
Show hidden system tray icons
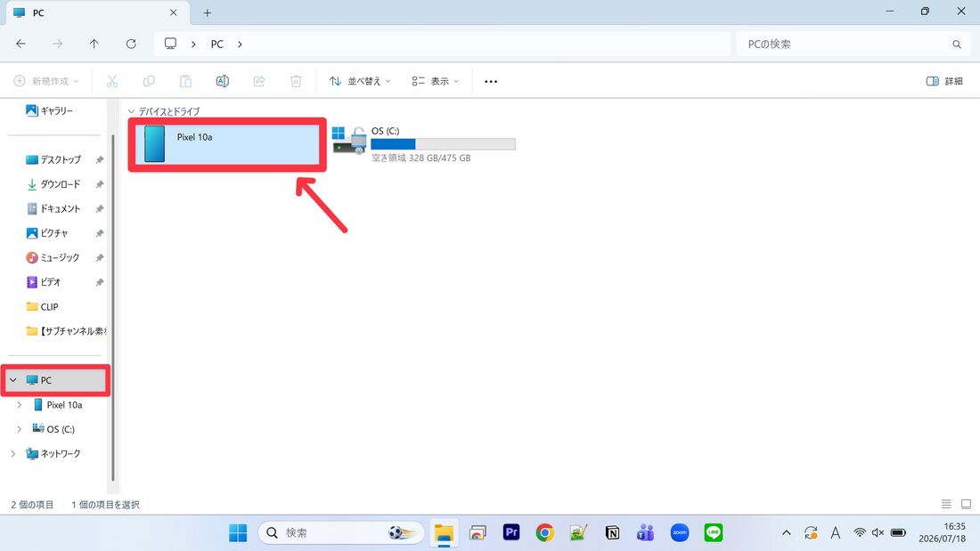coord(787,533)
